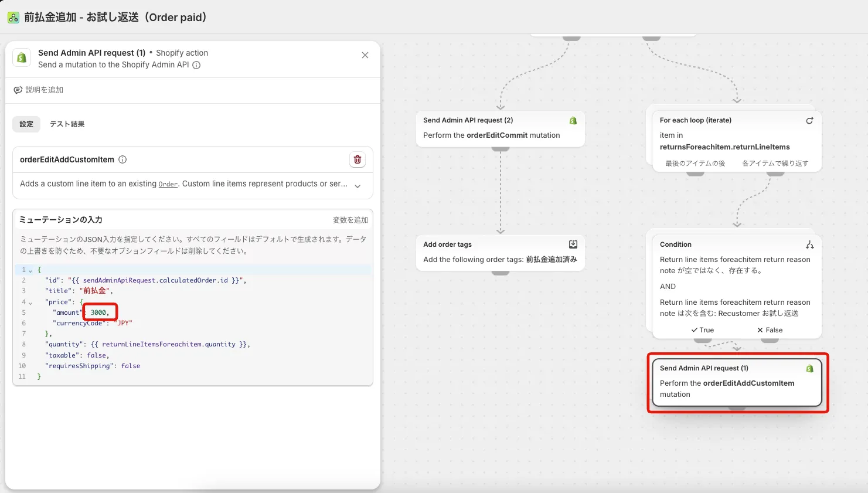Image resolution: width=868 pixels, height=493 pixels.
Task: Switch to the テスト結果 tab
Action: click(67, 124)
